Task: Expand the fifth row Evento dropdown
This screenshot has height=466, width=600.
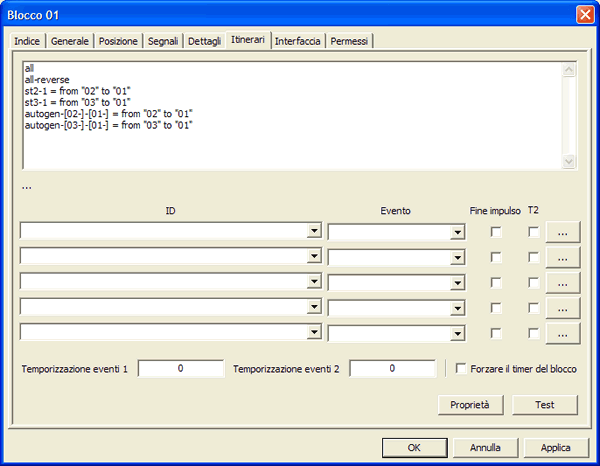Action: click(457, 332)
